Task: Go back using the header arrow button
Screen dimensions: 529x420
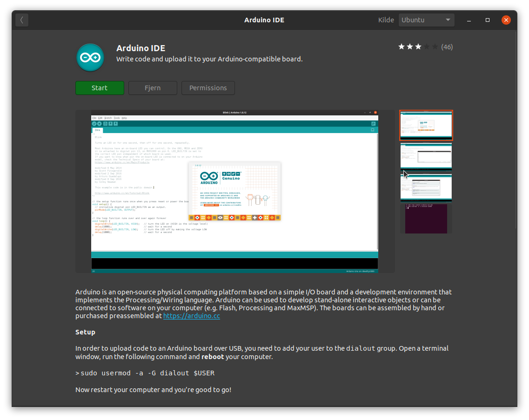Action: coord(22,20)
